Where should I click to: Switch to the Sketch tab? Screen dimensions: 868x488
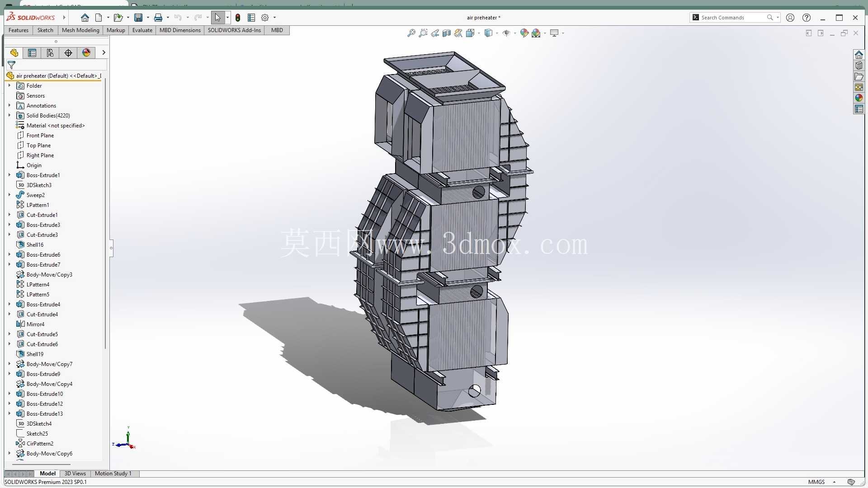coord(45,30)
